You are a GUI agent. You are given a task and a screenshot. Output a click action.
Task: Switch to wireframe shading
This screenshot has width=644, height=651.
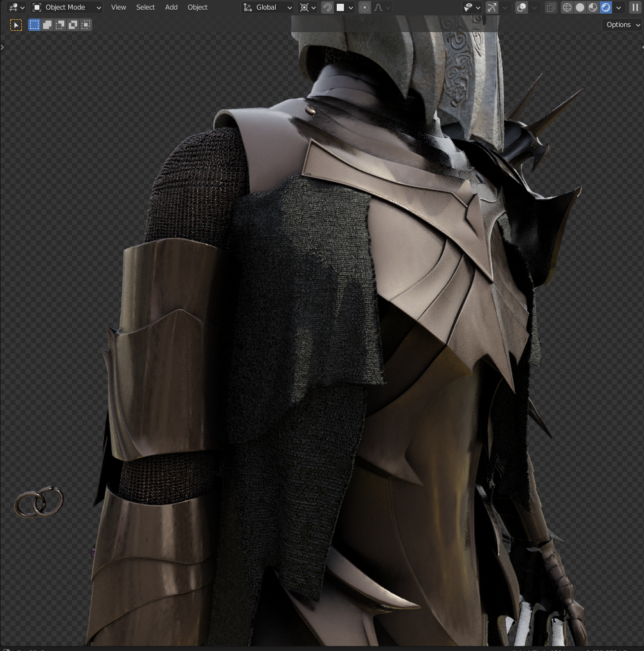567,8
